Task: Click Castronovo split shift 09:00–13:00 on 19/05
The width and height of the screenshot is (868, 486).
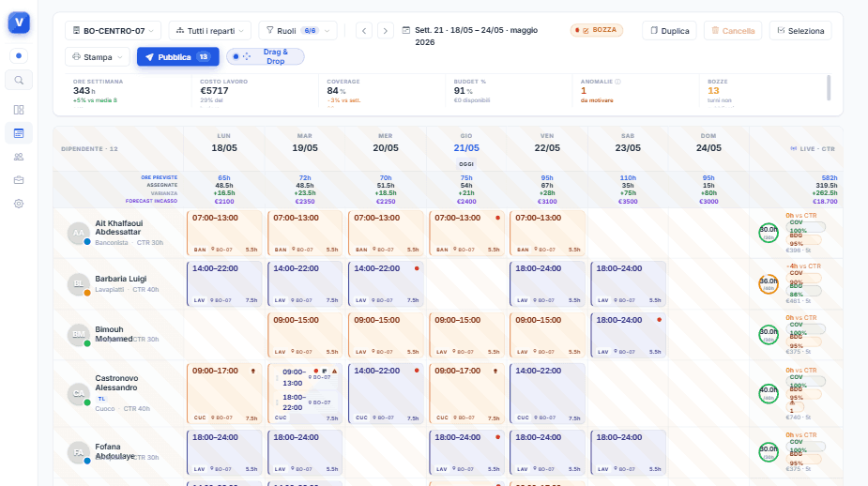Action: tap(304, 377)
